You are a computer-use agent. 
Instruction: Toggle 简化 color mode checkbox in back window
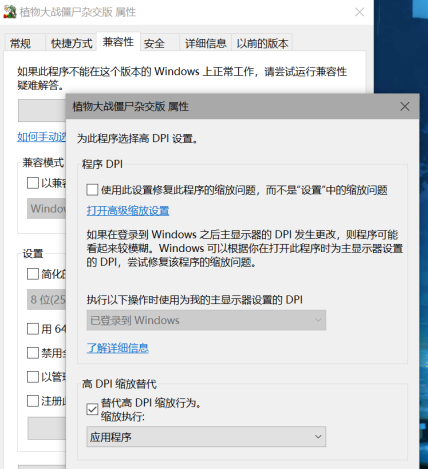[x=33, y=274]
